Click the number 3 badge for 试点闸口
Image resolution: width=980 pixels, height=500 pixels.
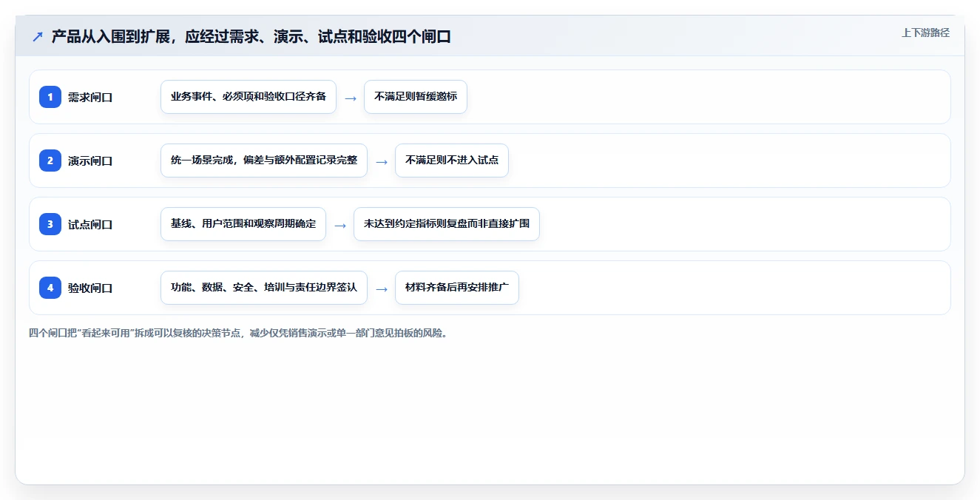tap(50, 224)
